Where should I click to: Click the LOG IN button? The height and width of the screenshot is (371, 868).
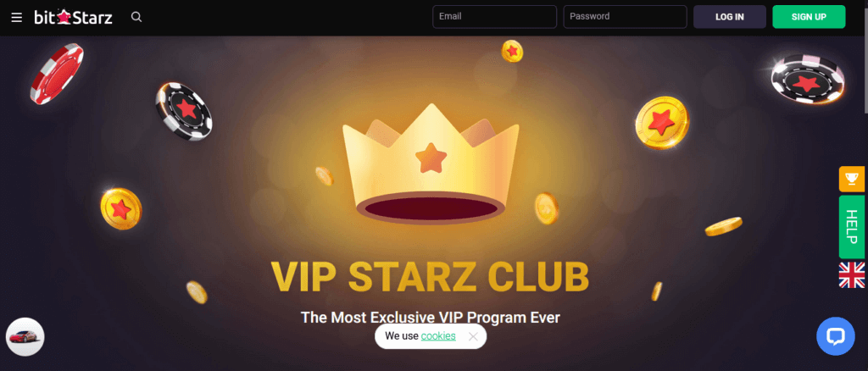tap(730, 17)
